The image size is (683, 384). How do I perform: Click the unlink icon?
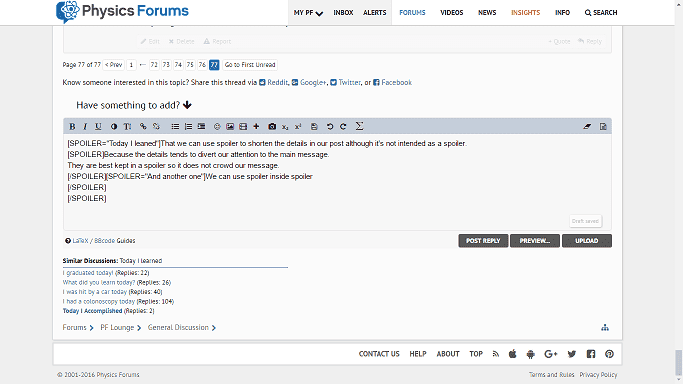pos(156,127)
